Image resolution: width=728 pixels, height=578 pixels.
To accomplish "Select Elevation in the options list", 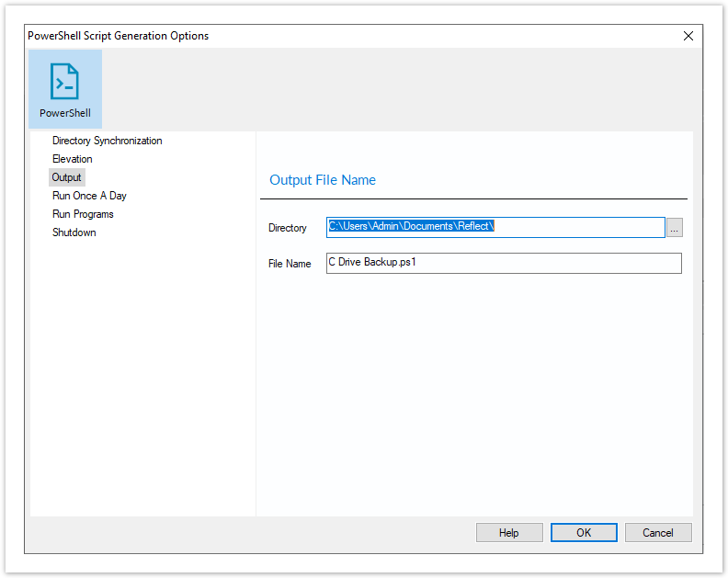I will point(72,159).
